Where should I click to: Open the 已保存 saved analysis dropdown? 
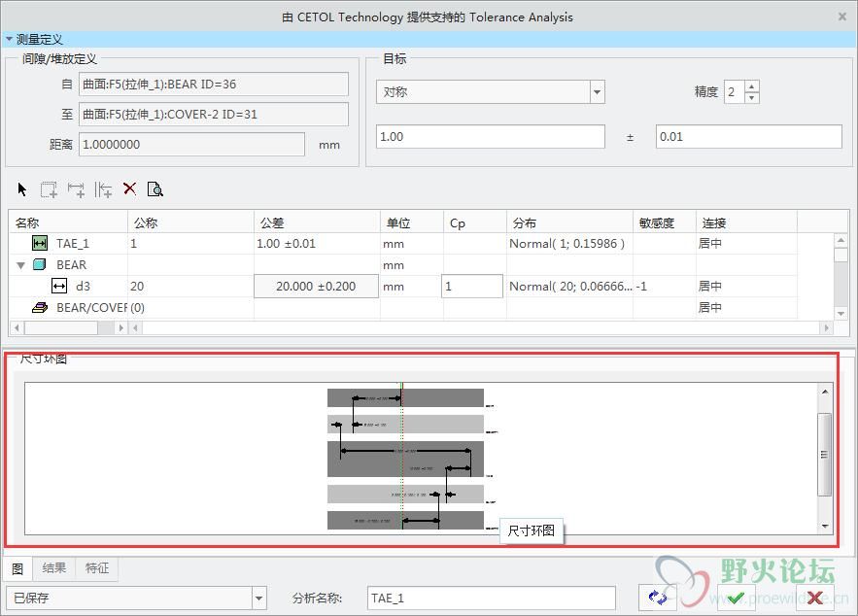coord(259,598)
